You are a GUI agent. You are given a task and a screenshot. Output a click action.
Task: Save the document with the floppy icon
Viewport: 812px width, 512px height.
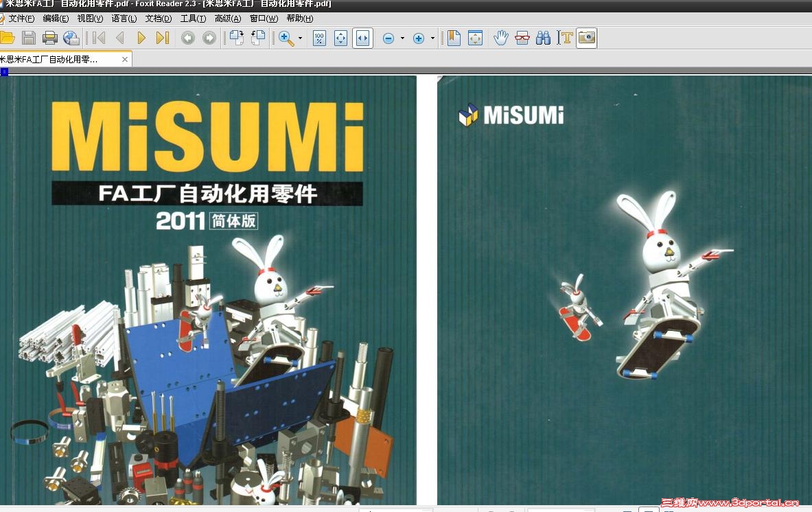28,38
